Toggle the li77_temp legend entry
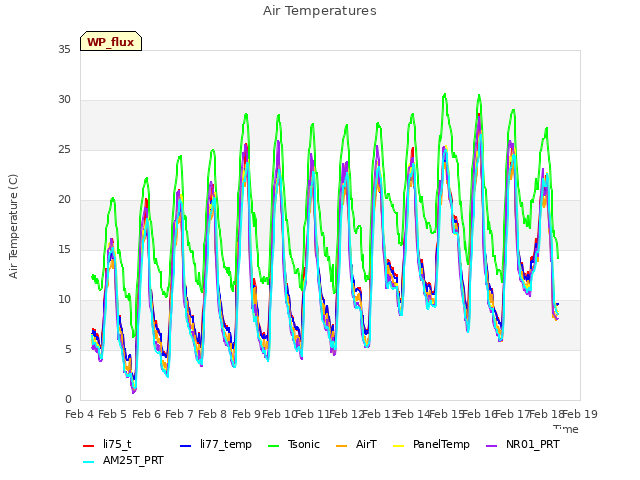This screenshot has width=640, height=480. tap(216, 444)
